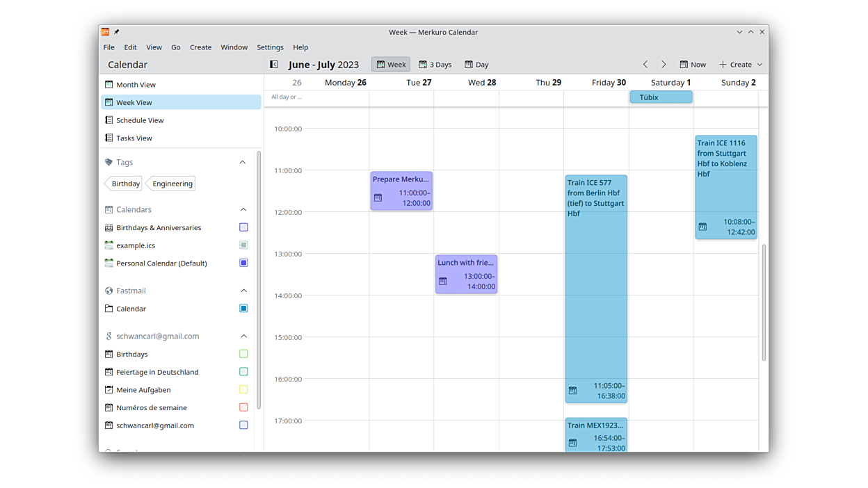
Task: Filter by the Engineering tag
Action: point(172,184)
